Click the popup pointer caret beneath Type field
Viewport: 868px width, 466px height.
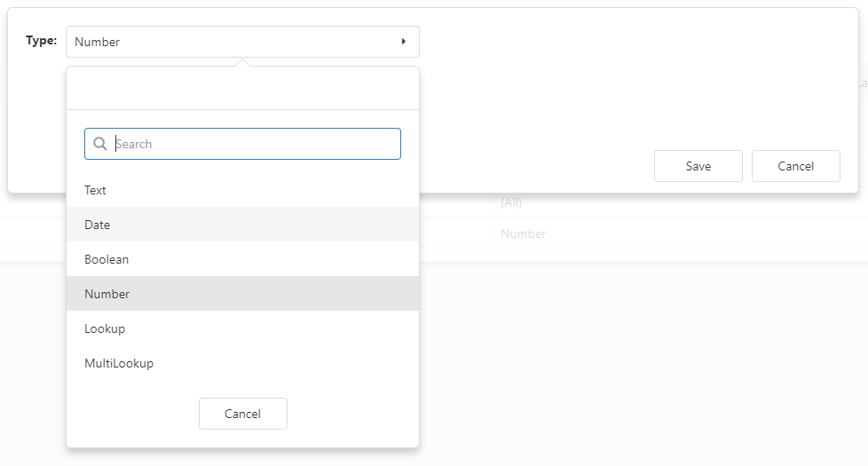[242, 62]
